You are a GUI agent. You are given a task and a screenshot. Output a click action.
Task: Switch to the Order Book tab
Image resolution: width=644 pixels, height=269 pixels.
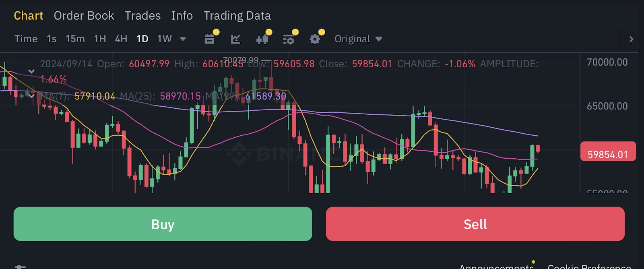(84, 16)
